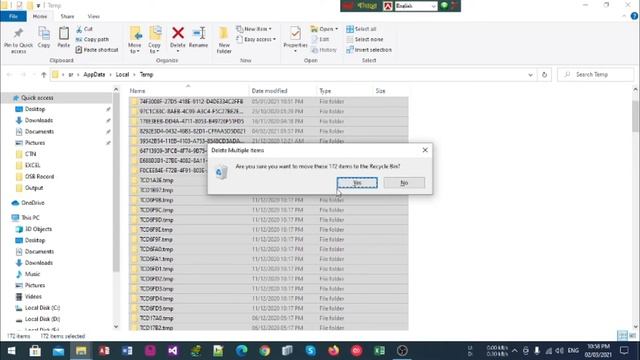Select folder TCD17A0.tmp in file list
640x360 pixels.
[156, 318]
